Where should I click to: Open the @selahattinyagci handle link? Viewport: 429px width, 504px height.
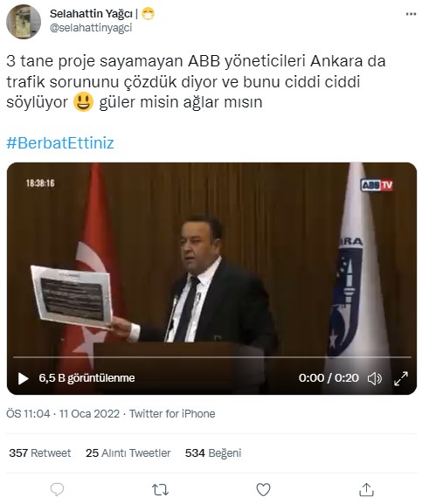(91, 28)
